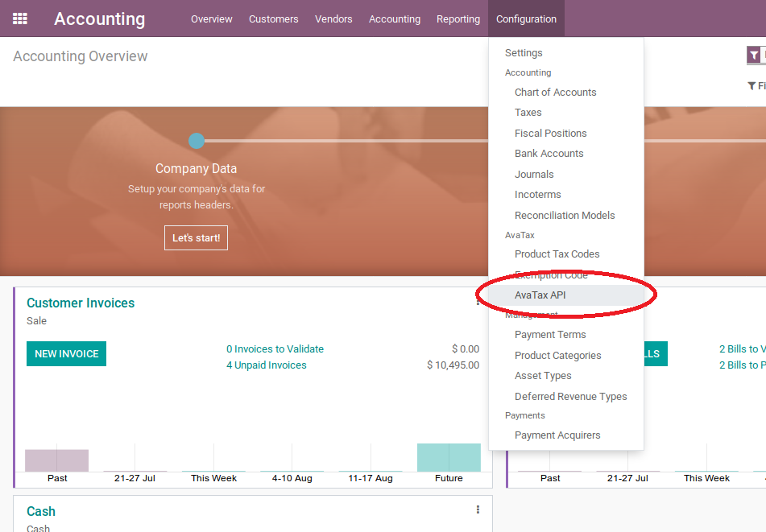Click the NEW INVOICE button
This screenshot has height=532, width=766.
(x=66, y=354)
